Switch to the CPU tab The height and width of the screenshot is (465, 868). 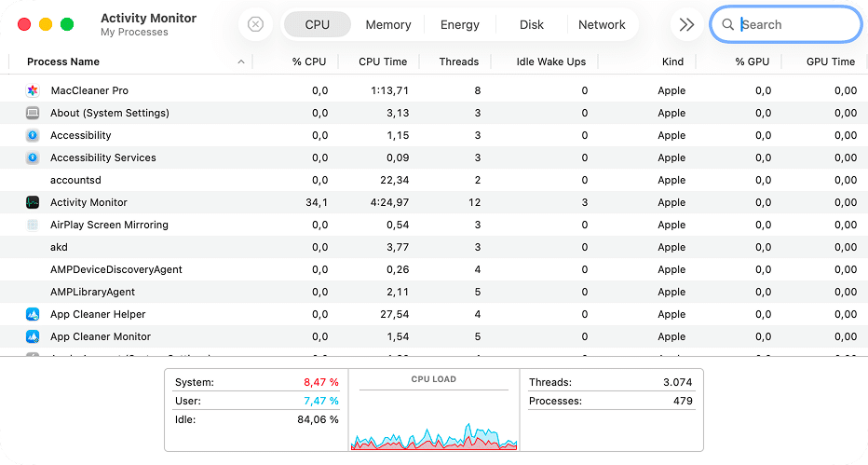point(318,24)
